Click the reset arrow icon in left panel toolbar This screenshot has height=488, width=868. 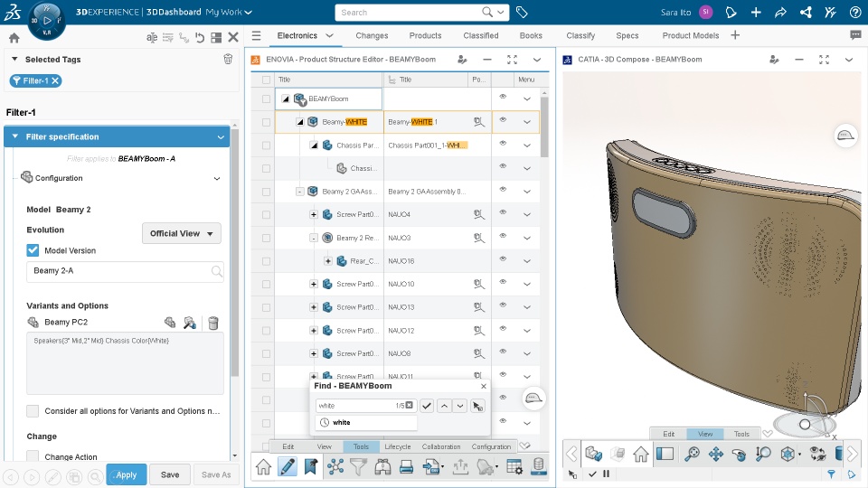pos(200,38)
